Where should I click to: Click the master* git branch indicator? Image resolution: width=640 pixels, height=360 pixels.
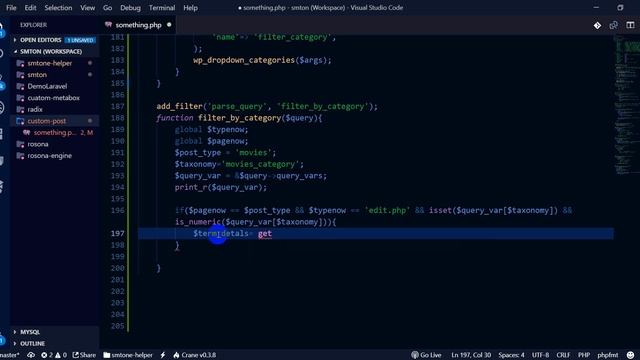coord(9,355)
